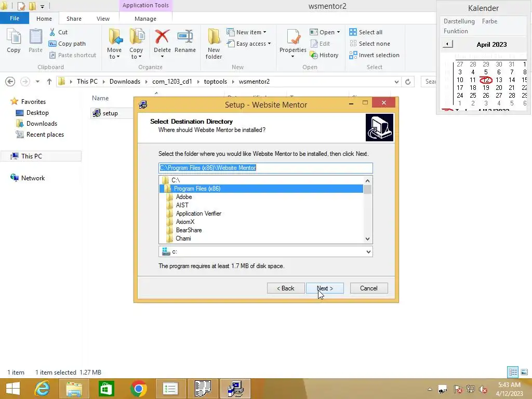Viewport: 532px width, 399px height.
Task: Select the Adobe folder in the list
Action: [180, 197]
